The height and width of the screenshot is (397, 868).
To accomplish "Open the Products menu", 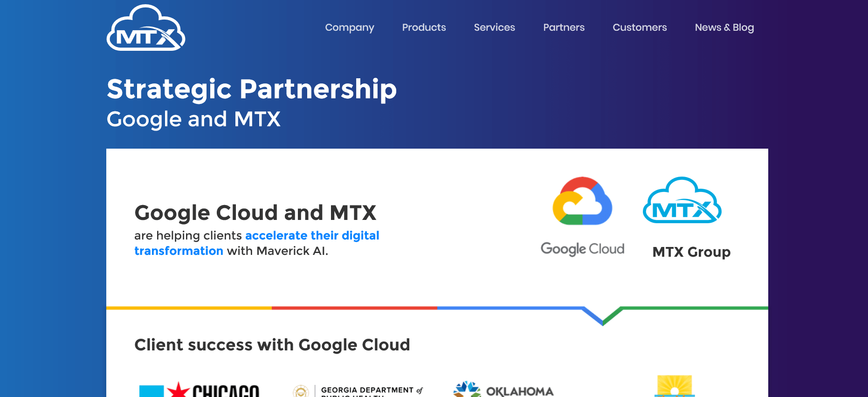I will click(x=424, y=27).
